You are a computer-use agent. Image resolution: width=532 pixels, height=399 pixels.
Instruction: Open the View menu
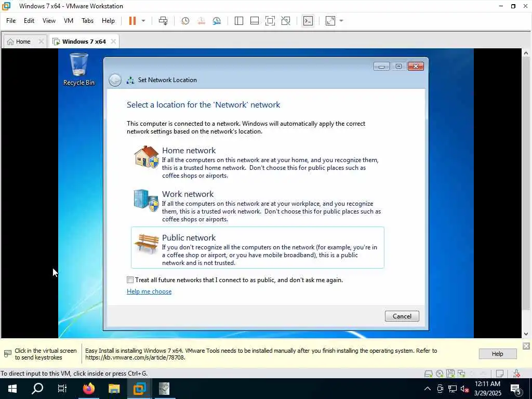49,21
